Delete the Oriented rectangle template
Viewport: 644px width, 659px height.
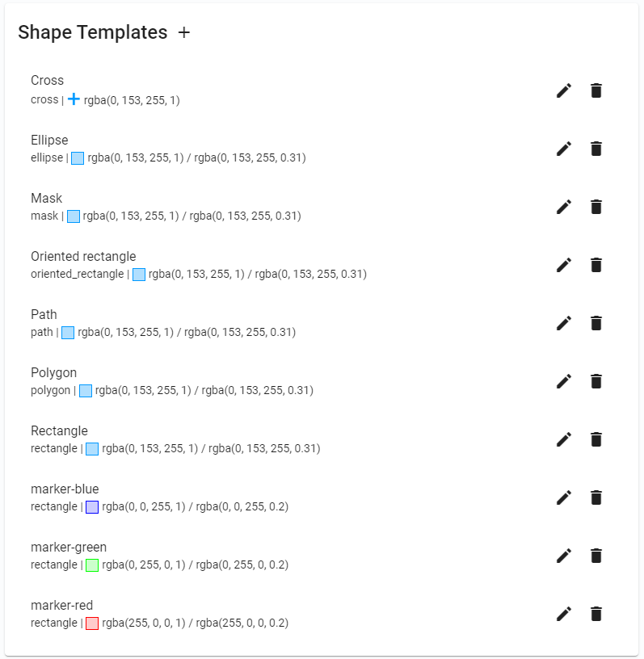(x=596, y=265)
